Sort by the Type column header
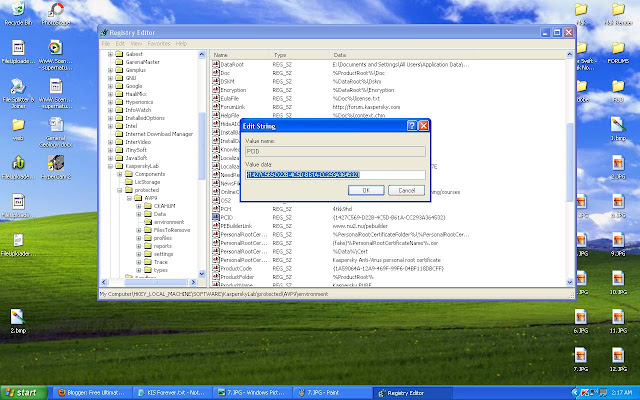 pyautogui.click(x=299, y=55)
